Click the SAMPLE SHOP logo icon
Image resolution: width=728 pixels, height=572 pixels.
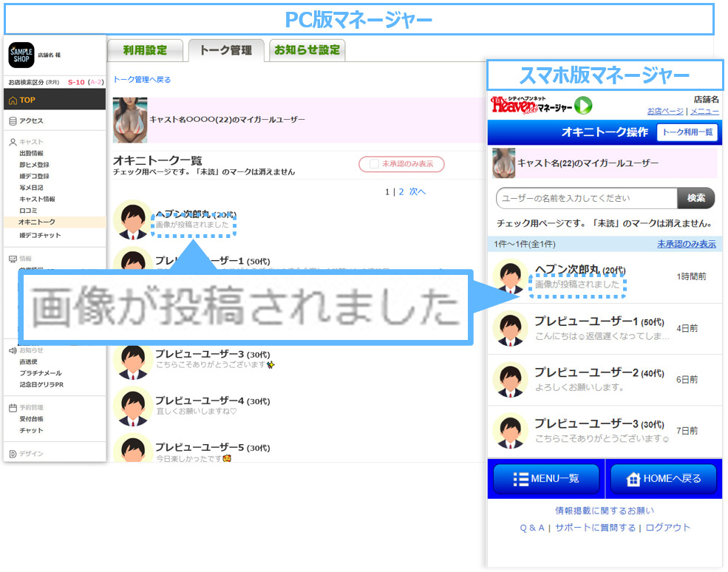[21, 55]
